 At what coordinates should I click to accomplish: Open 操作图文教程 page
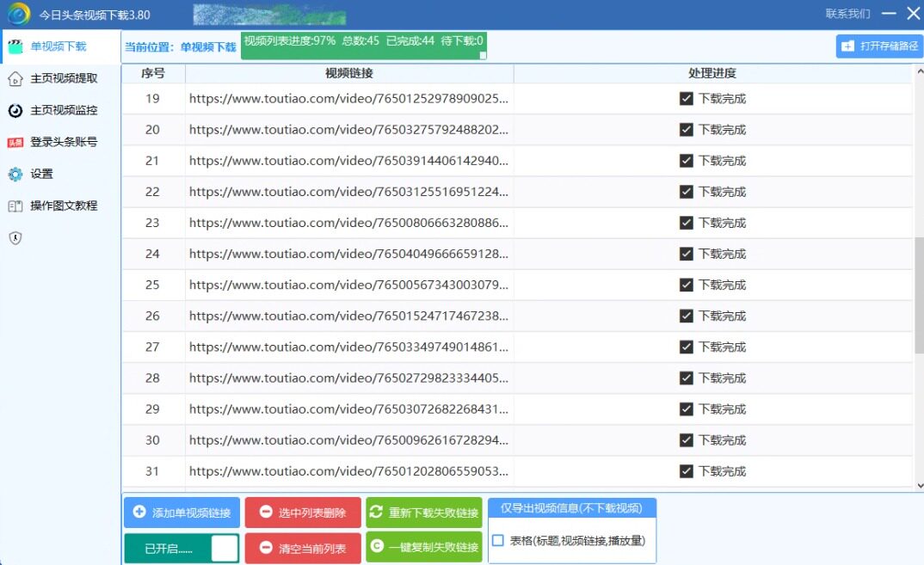[x=61, y=206]
